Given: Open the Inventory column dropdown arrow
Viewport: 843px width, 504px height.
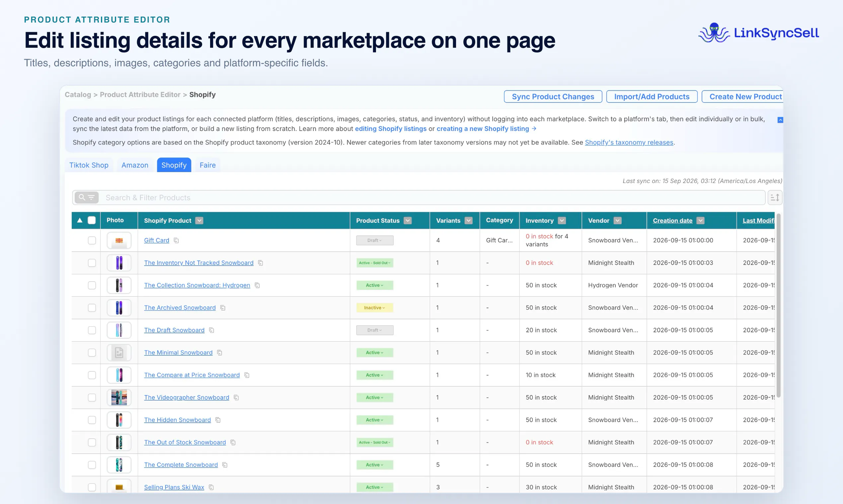Looking at the screenshot, I should pos(562,220).
